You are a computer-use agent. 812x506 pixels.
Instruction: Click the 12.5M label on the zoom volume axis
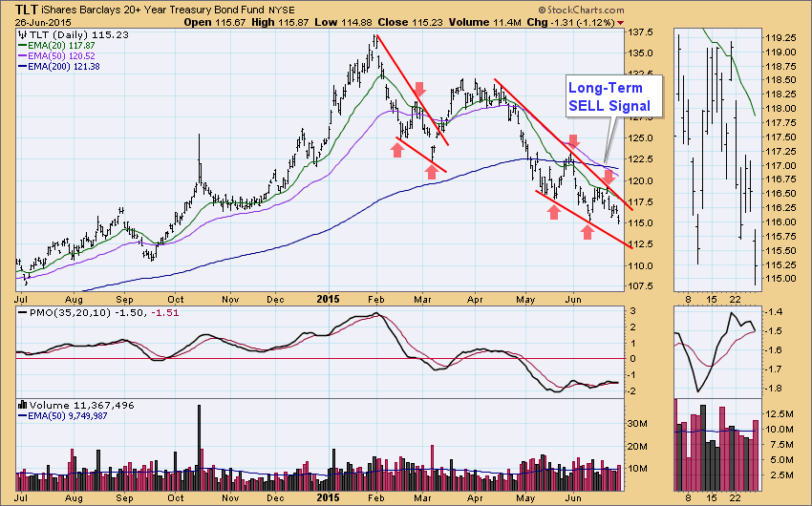(780, 414)
